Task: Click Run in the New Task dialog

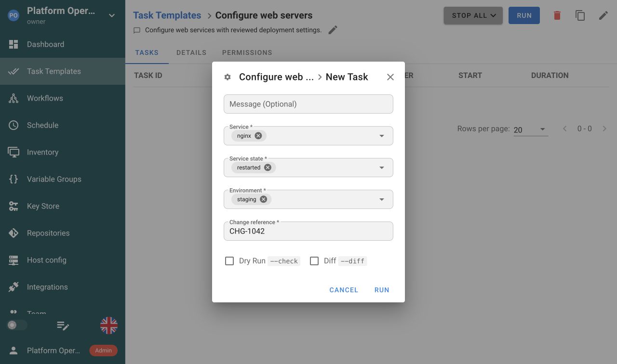Action: pos(382,290)
